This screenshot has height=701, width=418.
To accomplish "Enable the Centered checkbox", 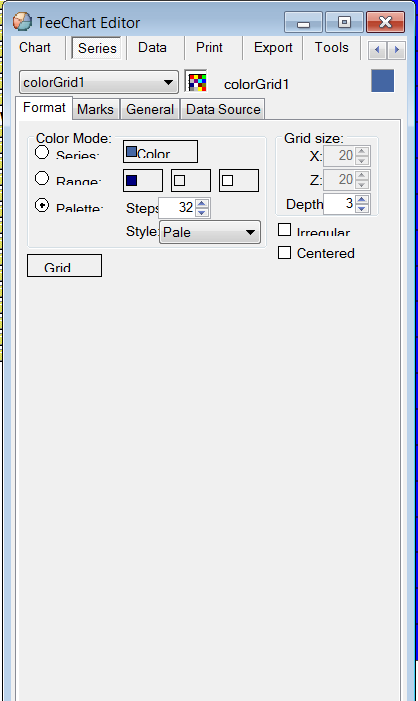I will pos(284,253).
